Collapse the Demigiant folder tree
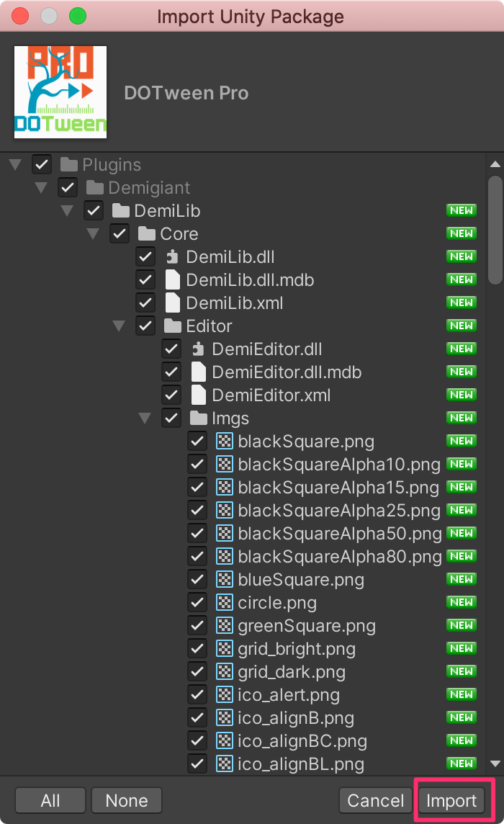Image resolution: width=504 pixels, height=824 pixels. coord(41,187)
